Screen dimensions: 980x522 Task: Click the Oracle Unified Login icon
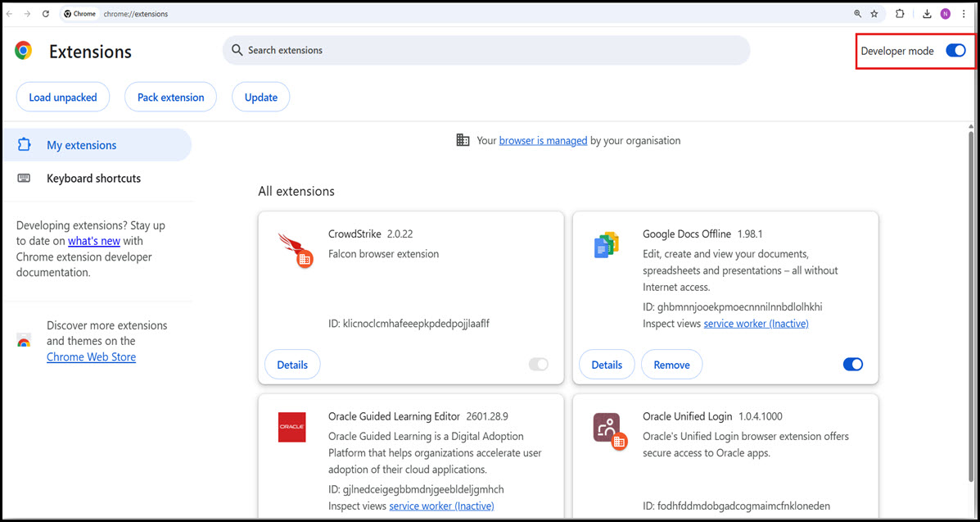click(x=609, y=430)
